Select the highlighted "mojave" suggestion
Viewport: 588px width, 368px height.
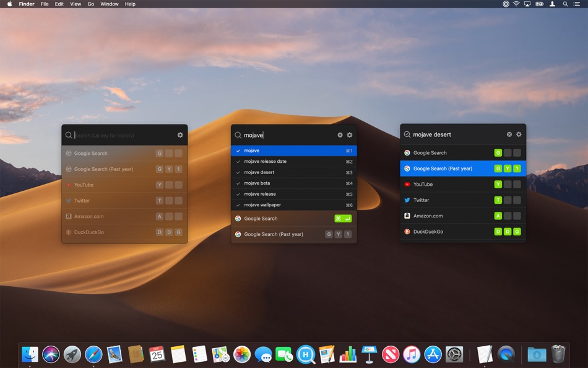294,151
